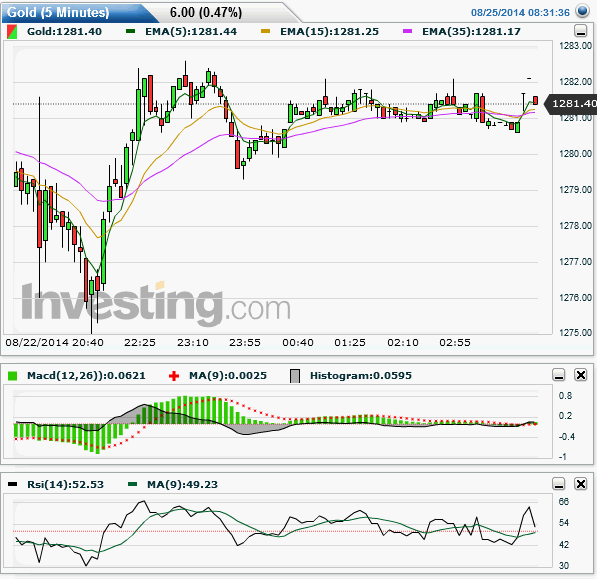Click the 08/25/2014 08:31:36 timestamp link
The width and height of the screenshot is (597, 579).
pyautogui.click(x=520, y=13)
